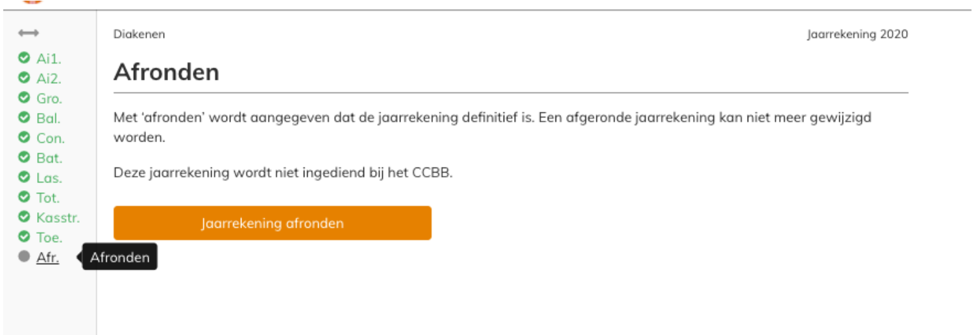
Task: Click the Diakenen breadcrumb label
Action: 139,34
